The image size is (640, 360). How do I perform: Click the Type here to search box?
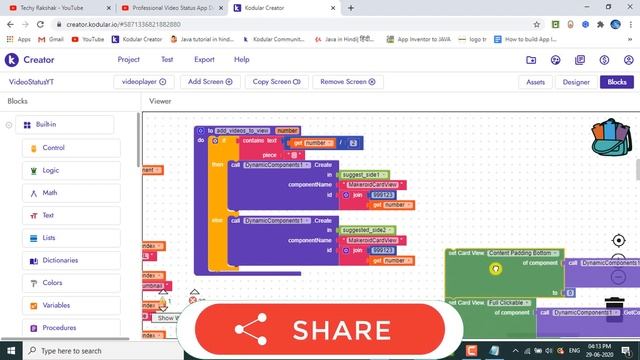(x=102, y=351)
